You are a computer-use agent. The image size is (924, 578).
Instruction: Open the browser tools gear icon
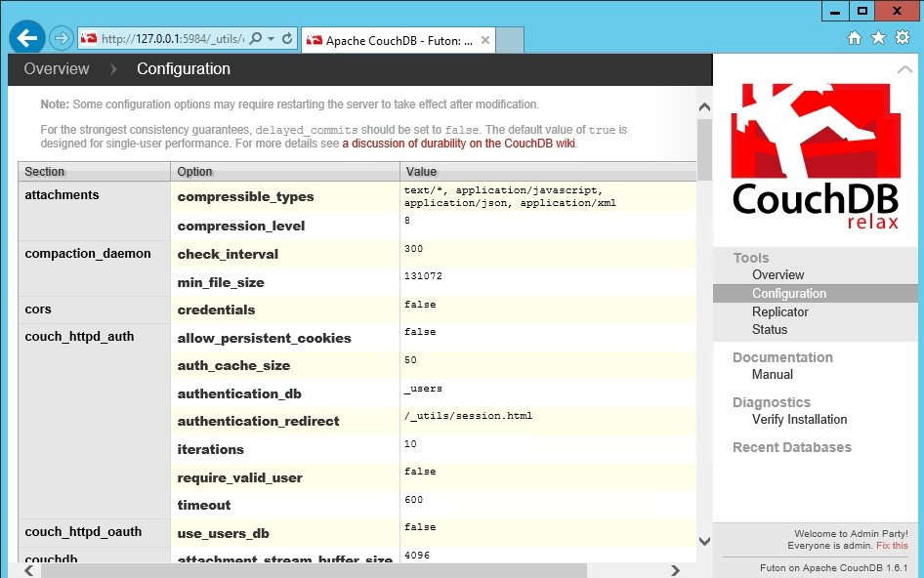point(902,38)
